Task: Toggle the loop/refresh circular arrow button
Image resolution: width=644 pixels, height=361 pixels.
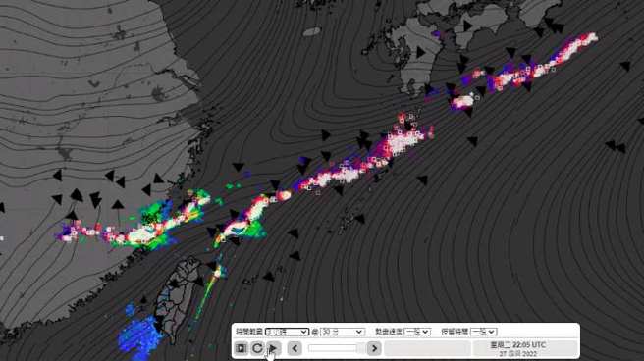Action: (257, 348)
